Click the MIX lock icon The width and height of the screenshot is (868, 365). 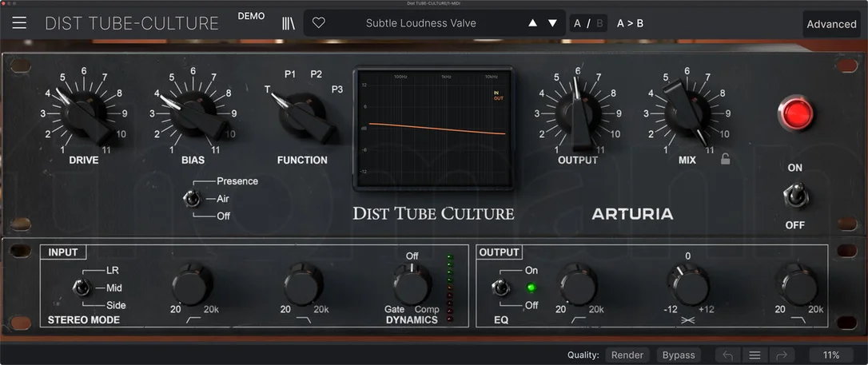[x=725, y=160]
